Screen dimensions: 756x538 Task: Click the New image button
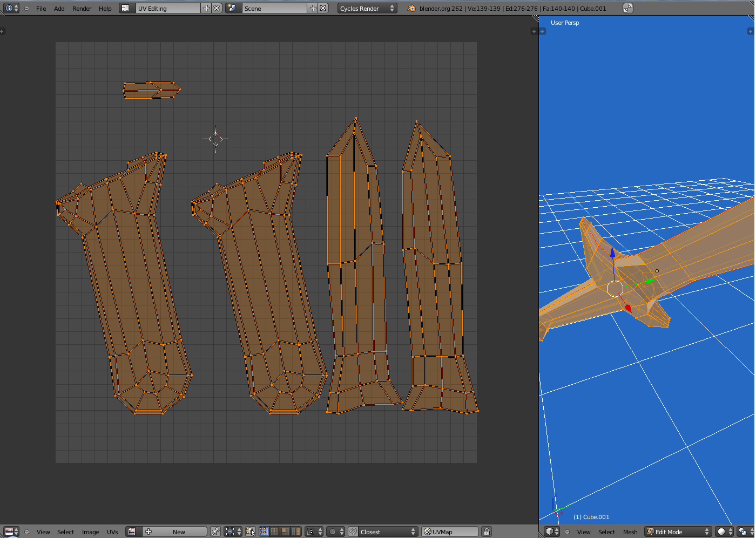[179, 532]
